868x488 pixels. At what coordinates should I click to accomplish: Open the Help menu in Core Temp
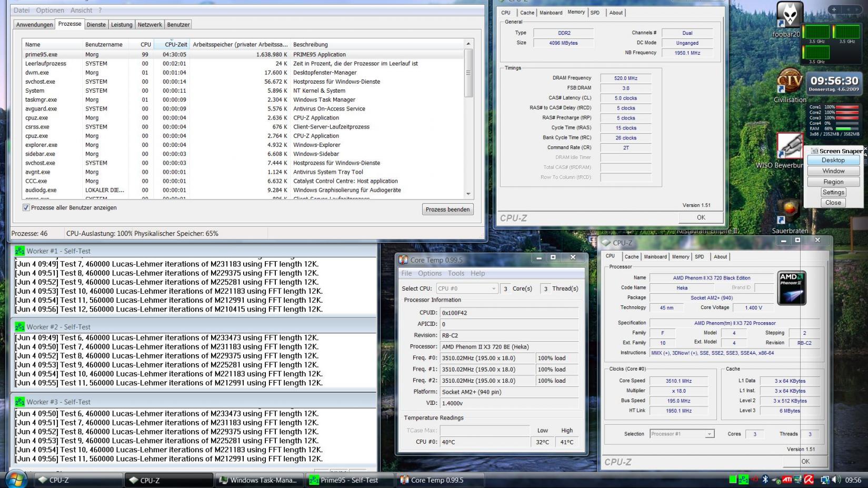[477, 273]
